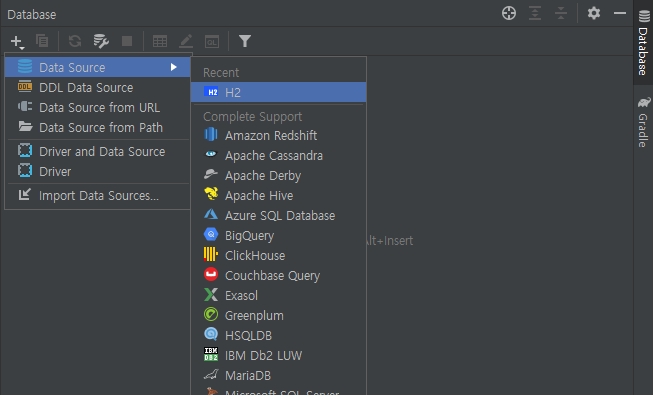This screenshot has width=653, height=395.
Task: Select Exasol data source
Action: (x=279, y=295)
